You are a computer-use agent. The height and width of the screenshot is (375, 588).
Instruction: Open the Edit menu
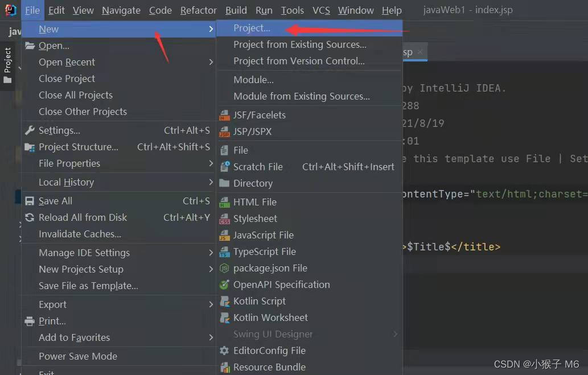click(x=56, y=10)
